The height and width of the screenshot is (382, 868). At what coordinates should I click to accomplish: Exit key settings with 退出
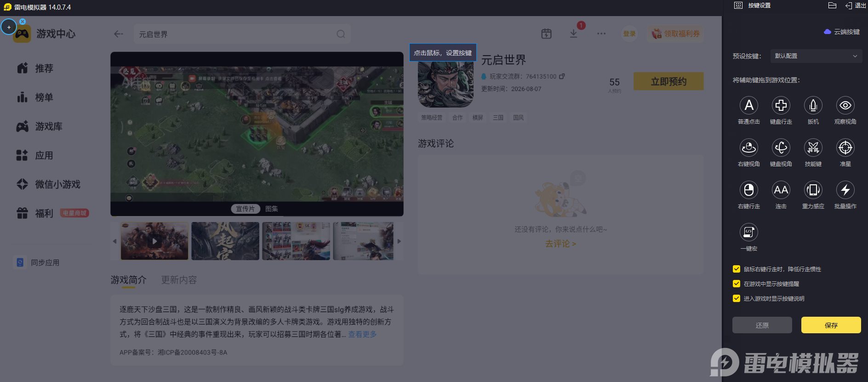coord(856,6)
